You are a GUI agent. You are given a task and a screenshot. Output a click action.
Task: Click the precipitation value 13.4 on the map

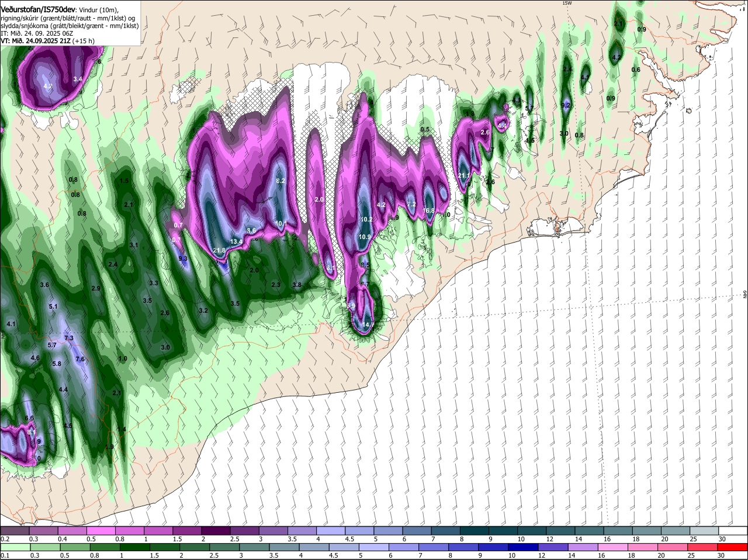[x=236, y=241]
